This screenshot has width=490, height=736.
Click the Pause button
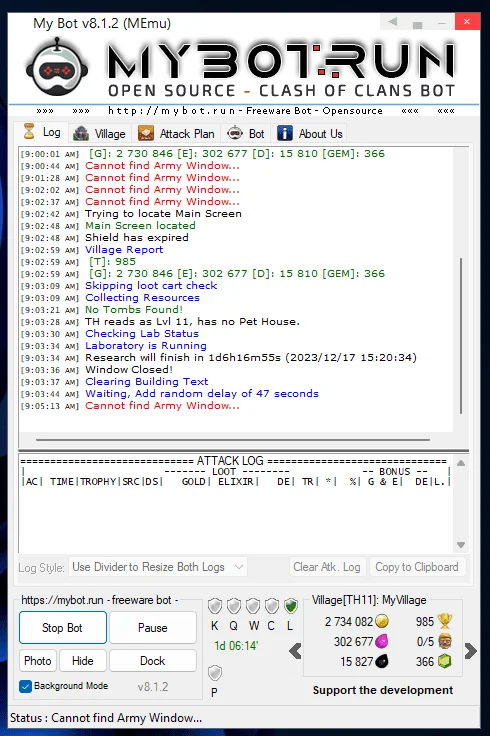pyautogui.click(x=153, y=628)
